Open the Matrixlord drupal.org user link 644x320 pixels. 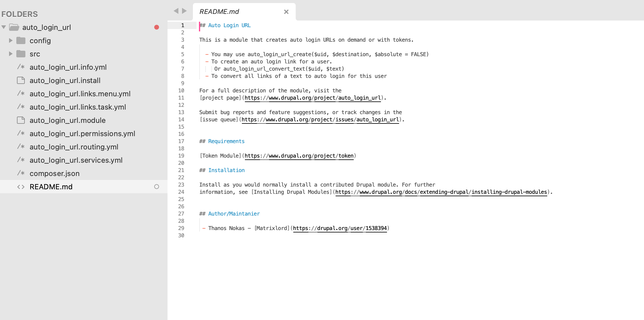[x=340, y=228]
